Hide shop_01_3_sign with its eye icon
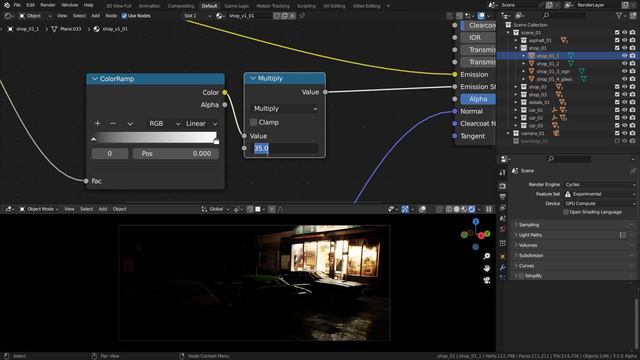 (624, 71)
